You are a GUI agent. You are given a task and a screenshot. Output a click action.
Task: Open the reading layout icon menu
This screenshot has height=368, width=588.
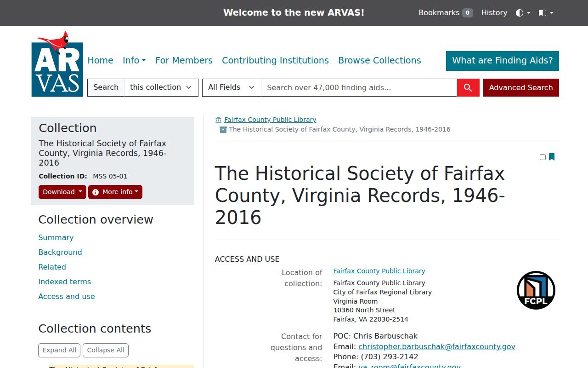pyautogui.click(x=546, y=13)
